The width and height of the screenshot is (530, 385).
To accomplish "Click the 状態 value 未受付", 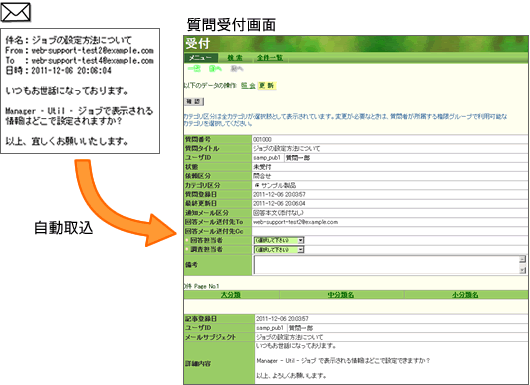I will pos(262,167).
